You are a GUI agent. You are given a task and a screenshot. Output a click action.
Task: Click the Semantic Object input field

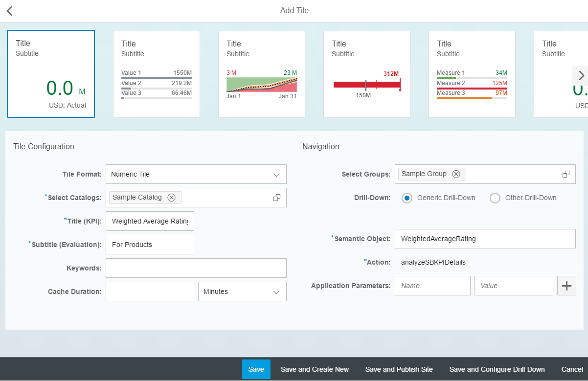pyautogui.click(x=485, y=239)
